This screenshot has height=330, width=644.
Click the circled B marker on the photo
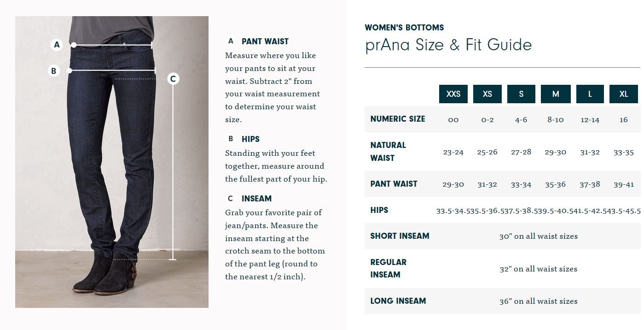(x=54, y=71)
